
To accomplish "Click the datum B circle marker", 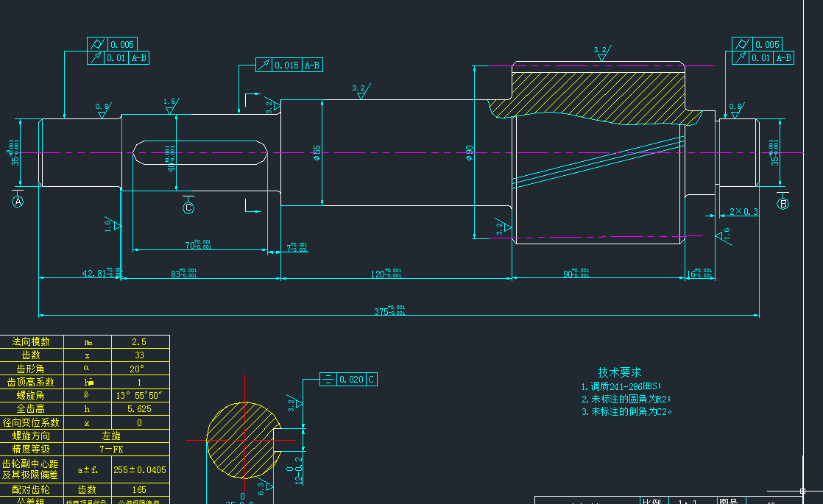I will coord(783,204).
